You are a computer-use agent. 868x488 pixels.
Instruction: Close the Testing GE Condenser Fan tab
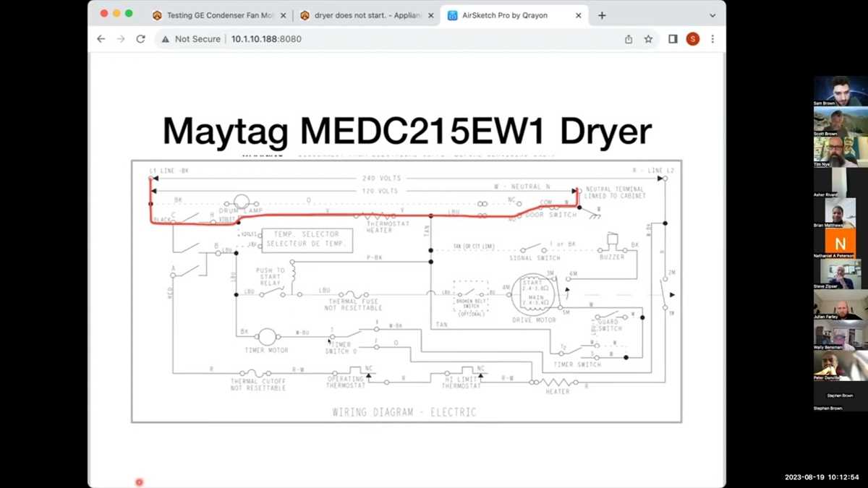click(x=283, y=15)
